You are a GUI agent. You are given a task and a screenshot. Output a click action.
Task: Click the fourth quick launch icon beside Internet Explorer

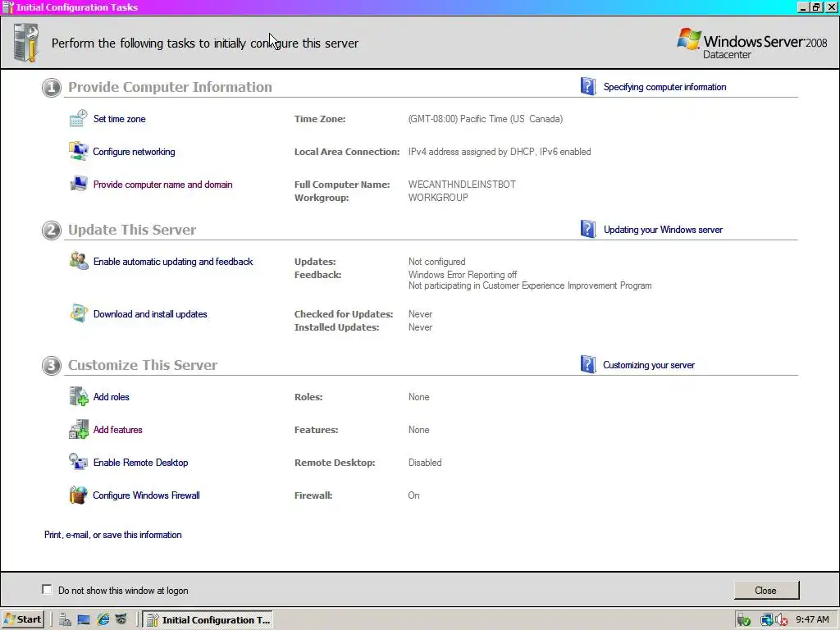coord(121,620)
